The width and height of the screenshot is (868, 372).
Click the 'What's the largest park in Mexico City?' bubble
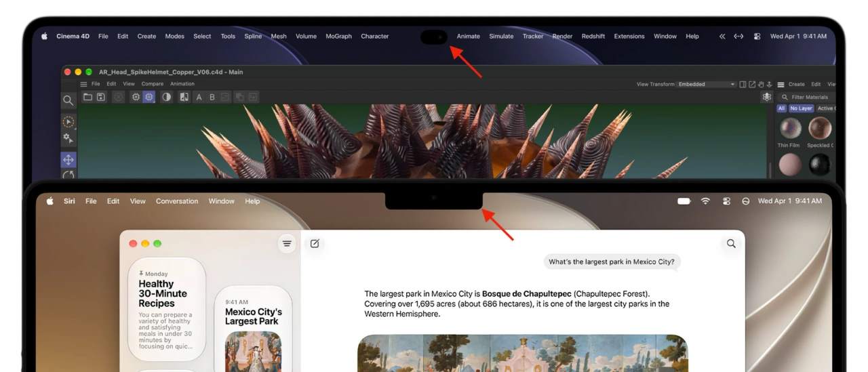pyautogui.click(x=612, y=262)
